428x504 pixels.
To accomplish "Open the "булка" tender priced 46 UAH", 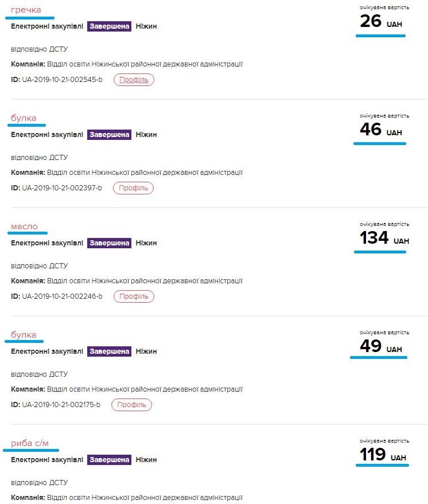I will (24, 118).
